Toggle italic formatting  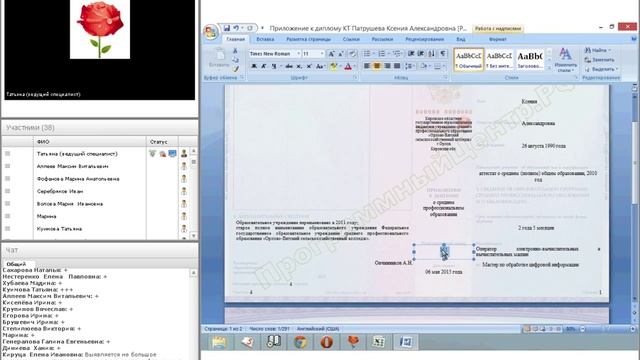(x=264, y=66)
